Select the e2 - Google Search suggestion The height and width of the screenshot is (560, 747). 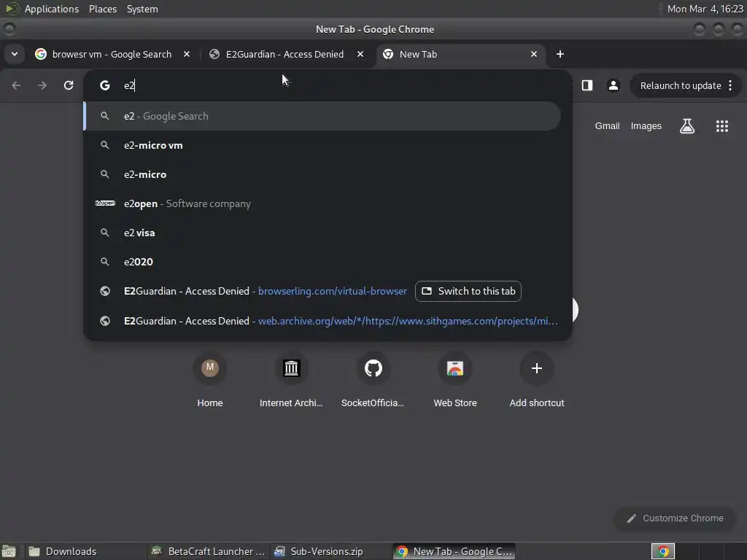pyautogui.click(x=322, y=116)
